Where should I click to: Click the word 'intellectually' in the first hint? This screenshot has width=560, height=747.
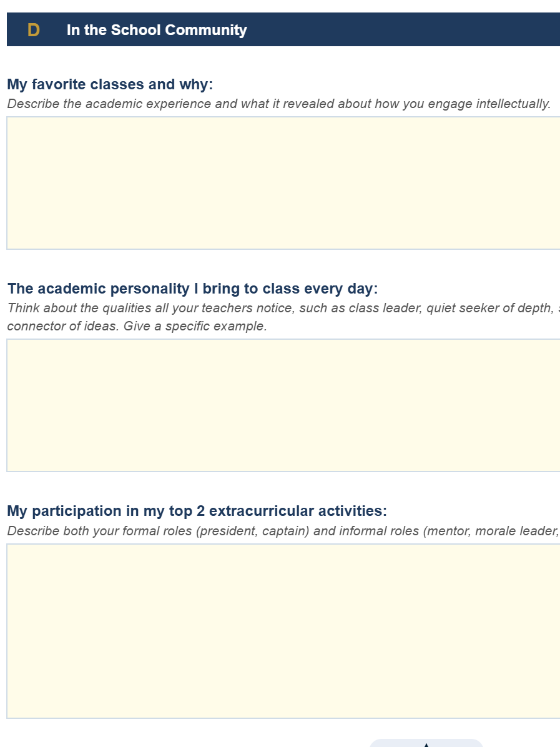point(513,104)
